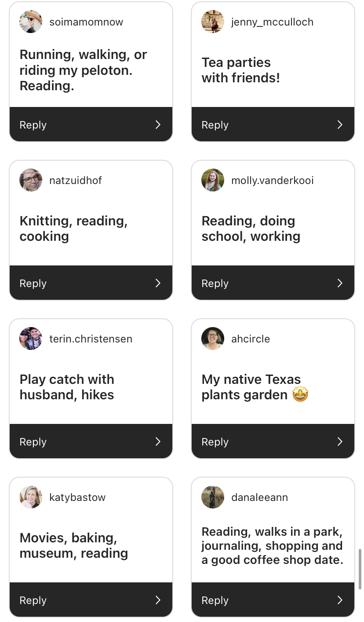Click arrow on molly.vanderkooi's reply bar
Screen dimensions: 364x622
(340, 283)
